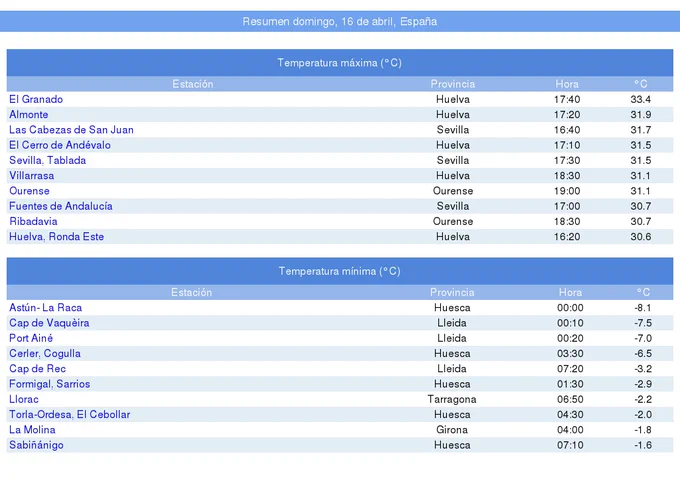This screenshot has width=680, height=501.
Task: Click the -7.5 temperature value
Action: 643,323
